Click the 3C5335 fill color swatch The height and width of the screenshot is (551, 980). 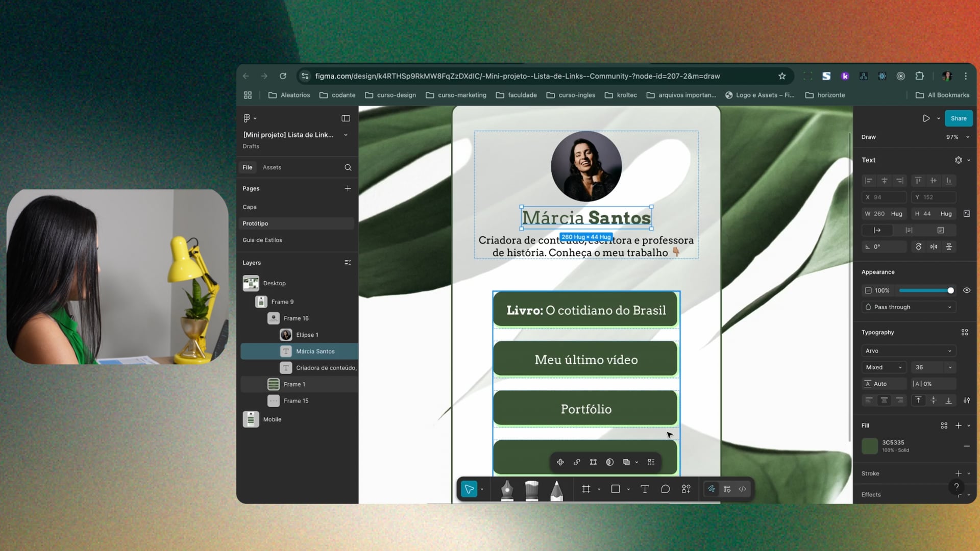click(x=869, y=446)
